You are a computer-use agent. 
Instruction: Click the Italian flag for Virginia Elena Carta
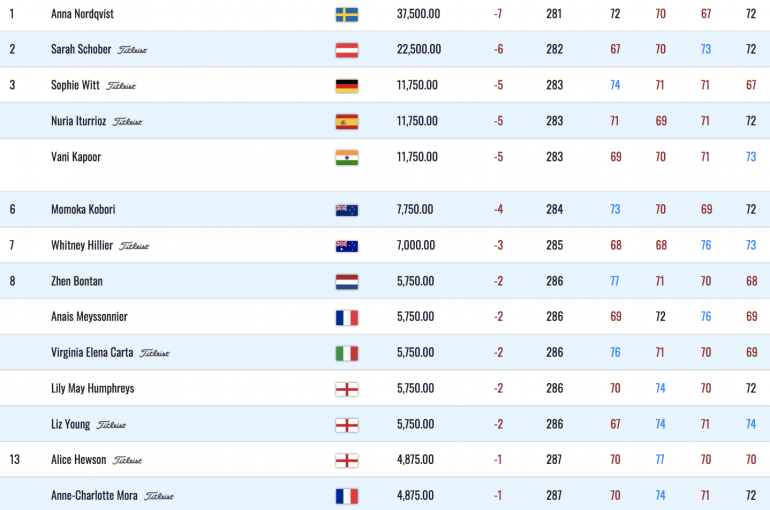tap(347, 353)
